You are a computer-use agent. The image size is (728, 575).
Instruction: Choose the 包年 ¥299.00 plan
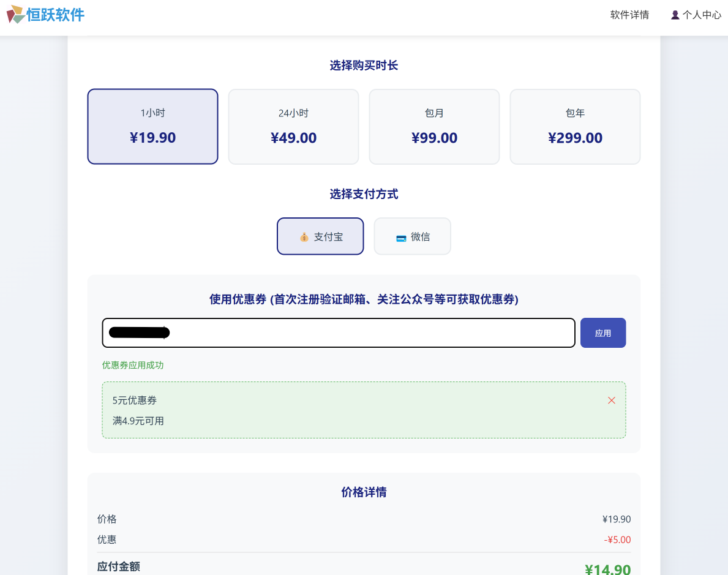pyautogui.click(x=575, y=126)
